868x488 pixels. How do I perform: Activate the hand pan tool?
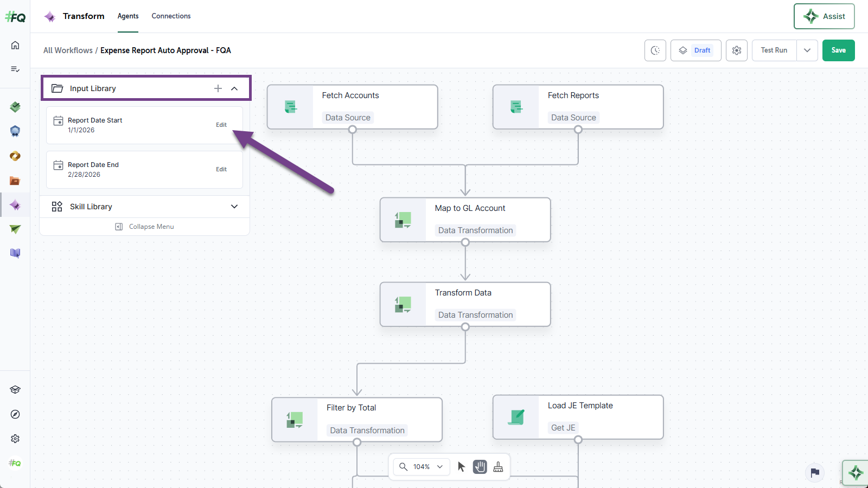pyautogui.click(x=480, y=467)
